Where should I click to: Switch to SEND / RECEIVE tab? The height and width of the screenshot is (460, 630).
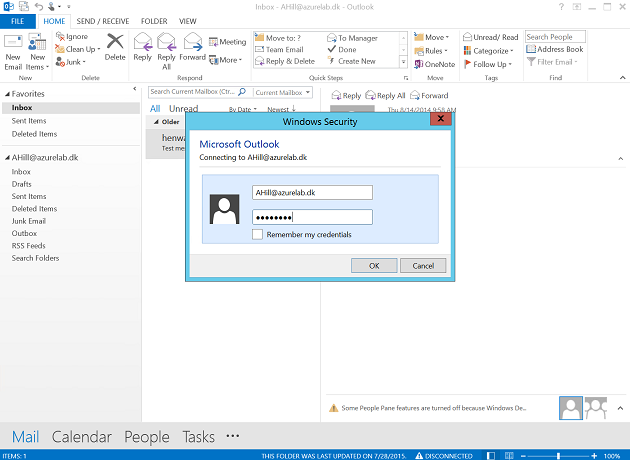(x=103, y=21)
